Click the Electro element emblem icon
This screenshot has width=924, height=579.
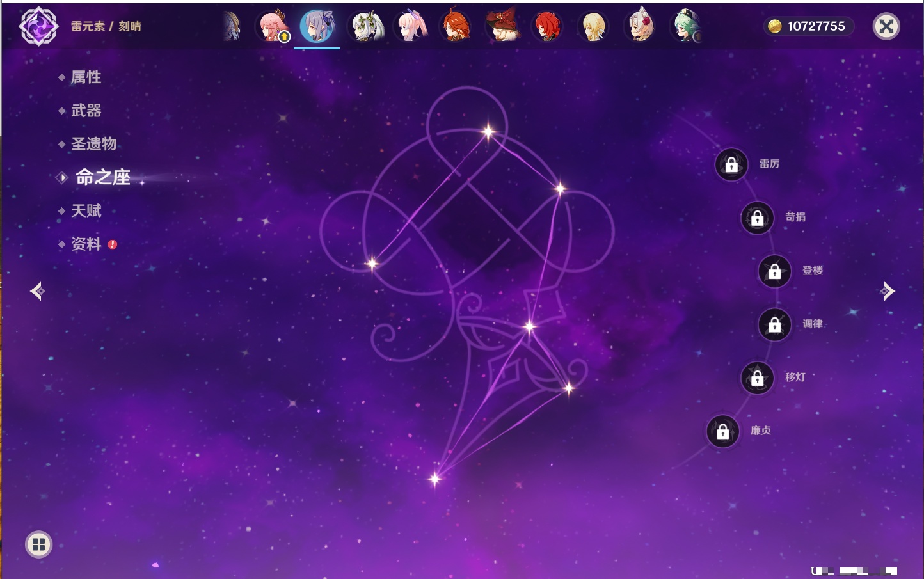(x=39, y=26)
